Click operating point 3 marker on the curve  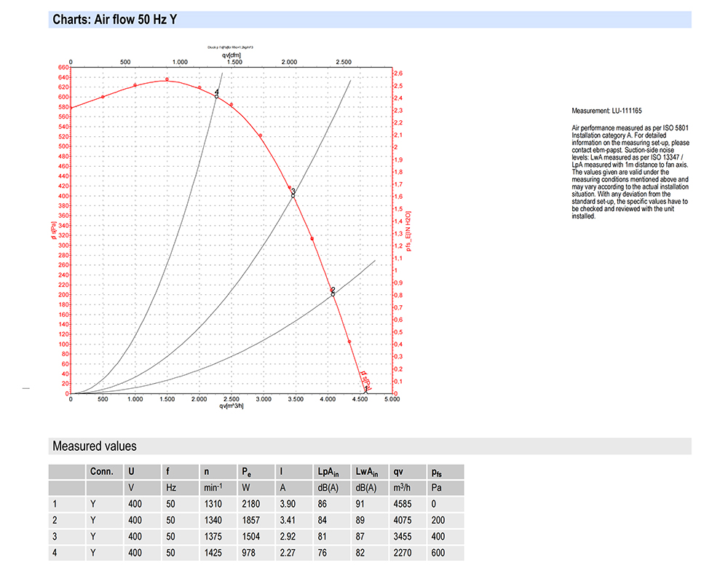(x=293, y=194)
